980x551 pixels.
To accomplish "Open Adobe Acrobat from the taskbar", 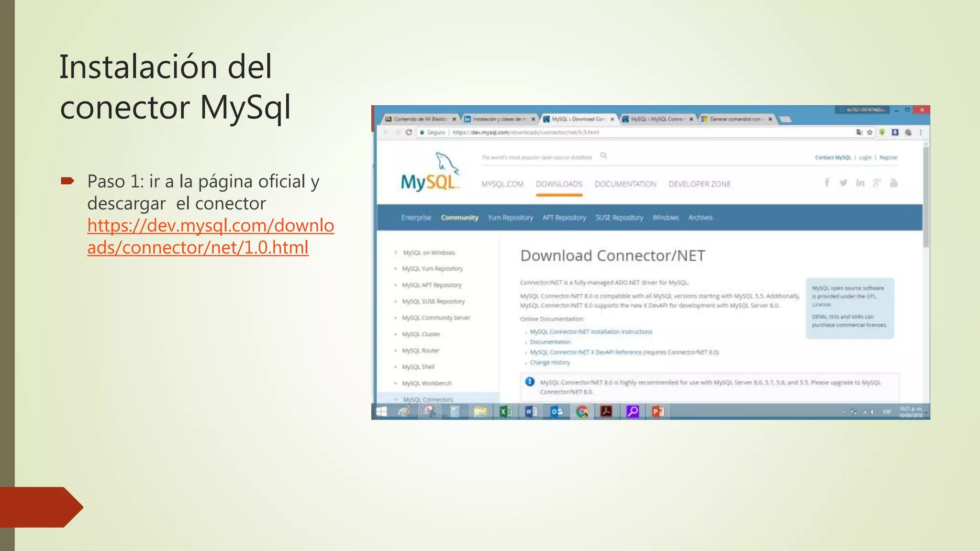I will point(607,412).
